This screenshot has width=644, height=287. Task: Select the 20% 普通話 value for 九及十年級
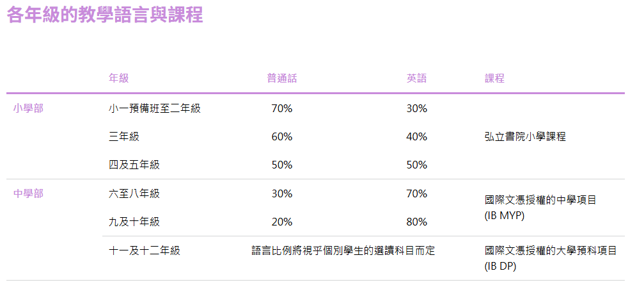click(282, 222)
